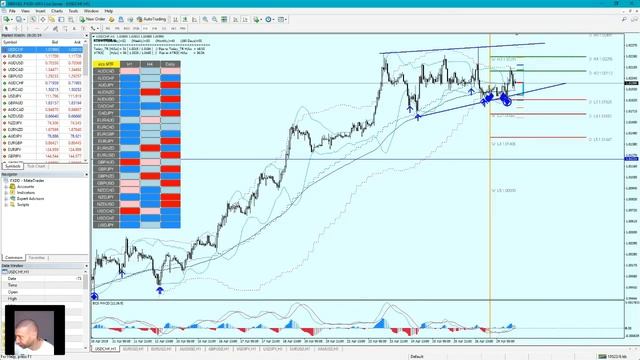Image resolution: width=640 pixels, height=360 pixels.
Task: Open the Profiles toolbar icon
Action: coord(19,19)
